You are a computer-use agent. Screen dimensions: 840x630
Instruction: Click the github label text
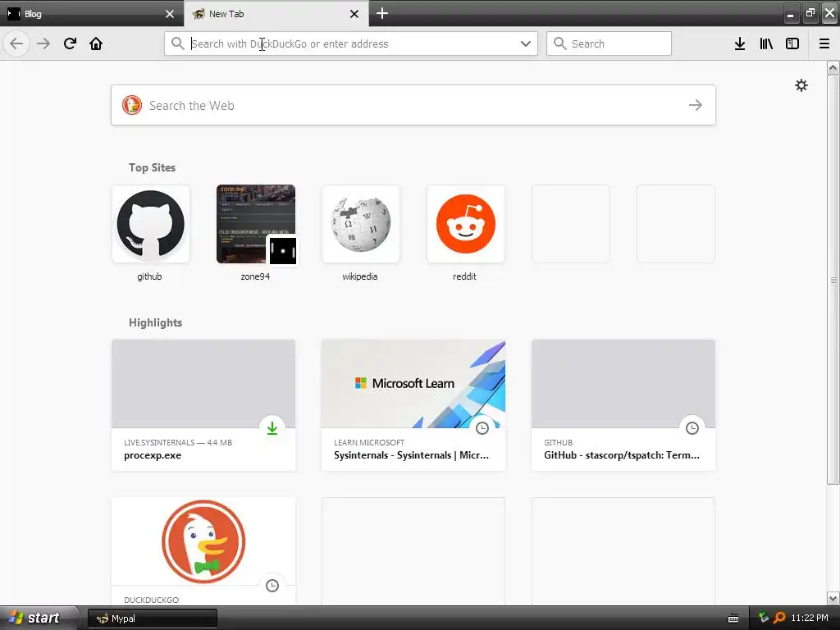click(x=149, y=276)
